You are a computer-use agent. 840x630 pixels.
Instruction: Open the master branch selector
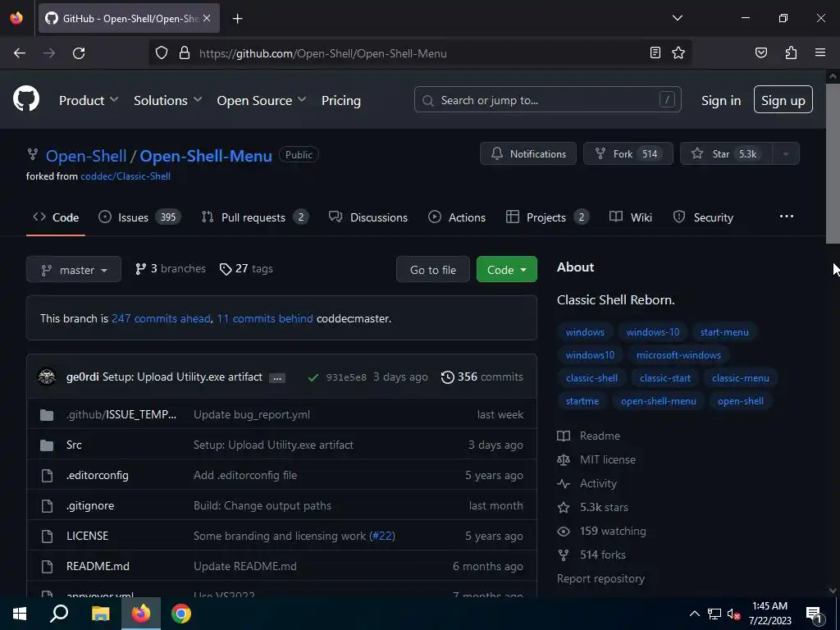pos(73,269)
